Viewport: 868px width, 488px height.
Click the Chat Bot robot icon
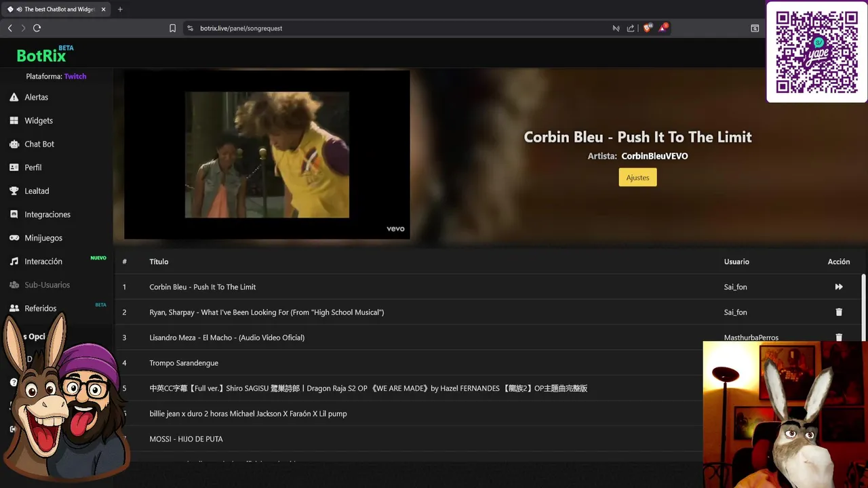click(x=14, y=144)
